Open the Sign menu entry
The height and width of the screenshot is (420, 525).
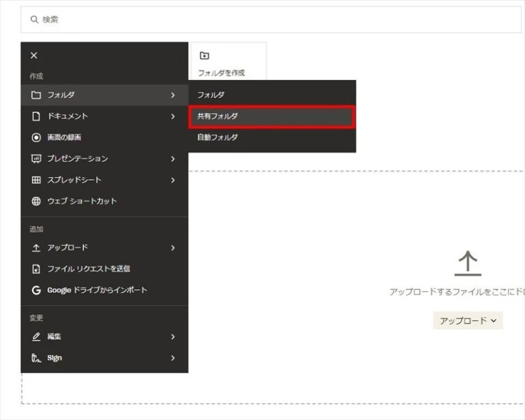point(105,358)
